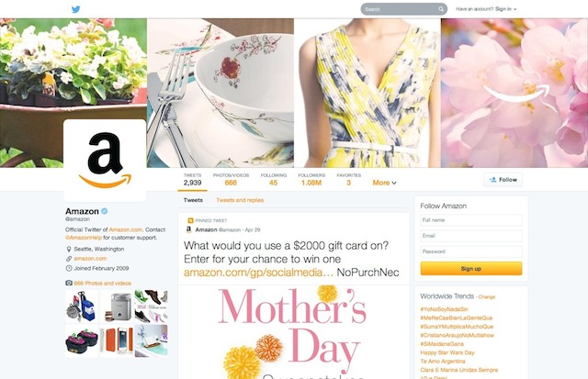
Task: Click the Amazon profile avatar logo
Action: pos(105,161)
